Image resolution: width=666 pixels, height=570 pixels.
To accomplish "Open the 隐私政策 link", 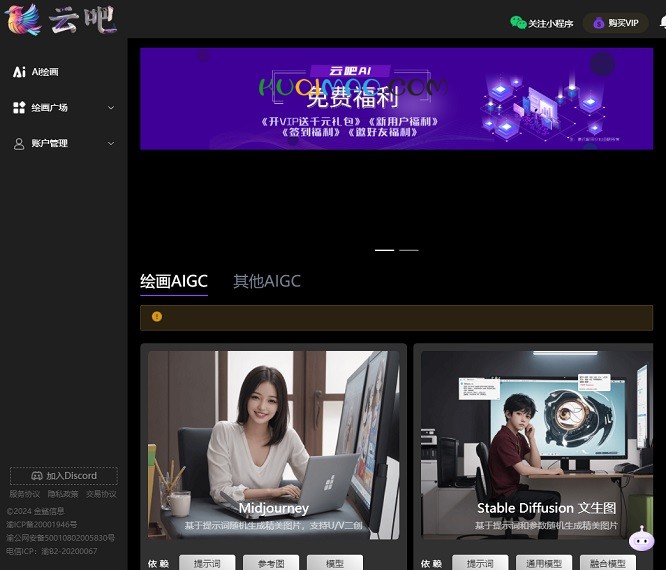I will coord(63,494).
